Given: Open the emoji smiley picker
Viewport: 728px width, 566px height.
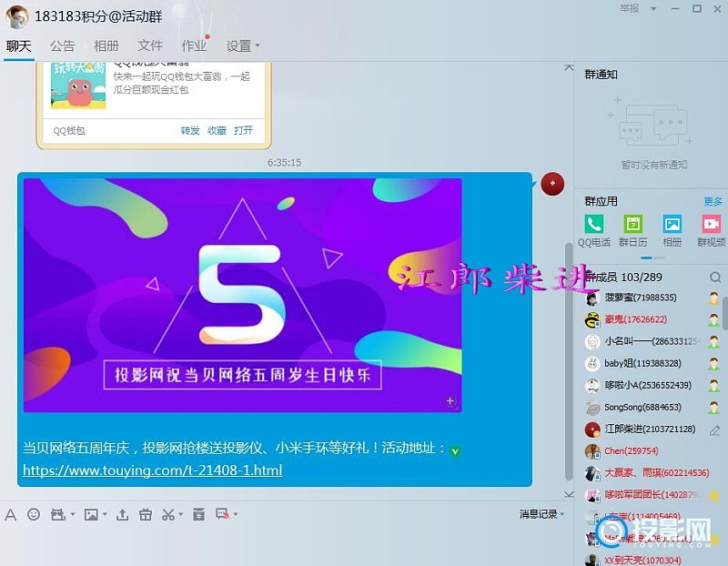Looking at the screenshot, I should coord(34,515).
